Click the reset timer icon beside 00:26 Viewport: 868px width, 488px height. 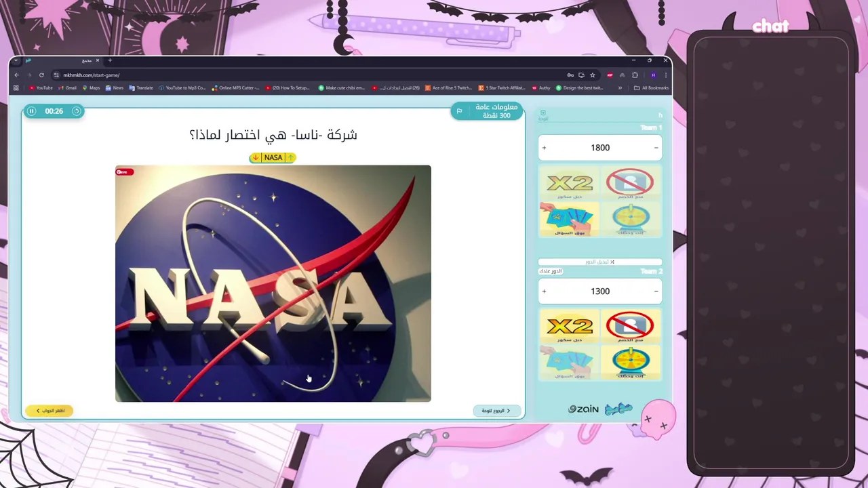(76, 111)
